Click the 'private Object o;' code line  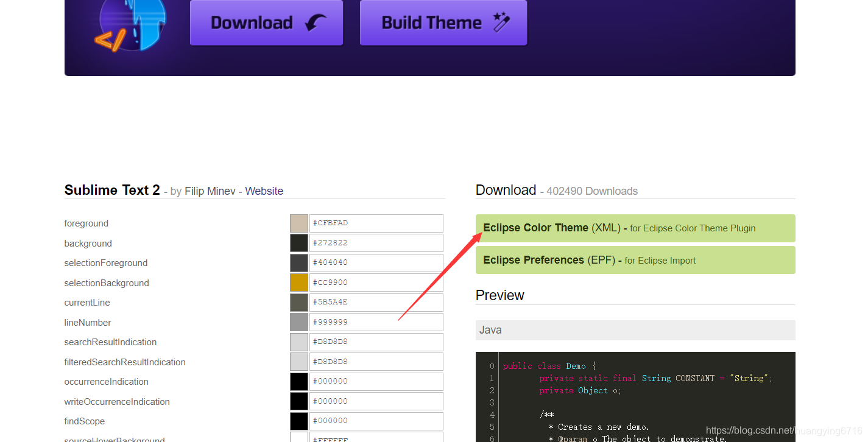[580, 390]
